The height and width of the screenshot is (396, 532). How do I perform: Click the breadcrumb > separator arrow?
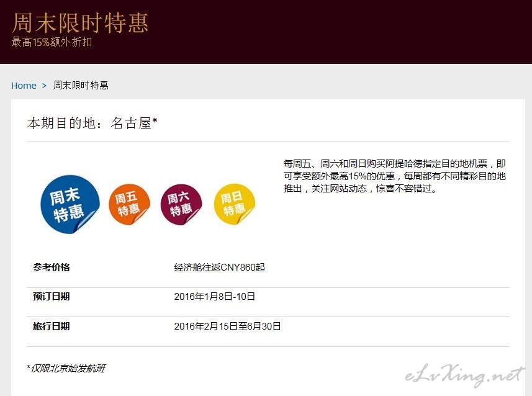click(44, 86)
